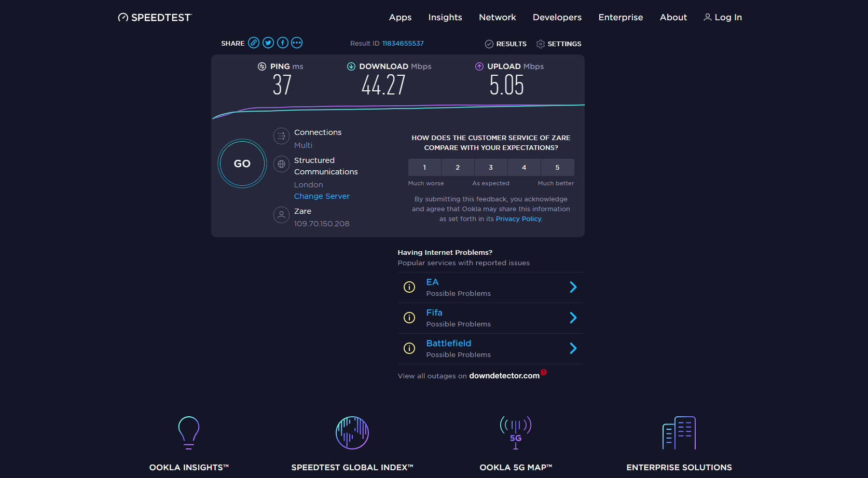
Task: Click the Fifa service name
Action: pyautogui.click(x=434, y=313)
